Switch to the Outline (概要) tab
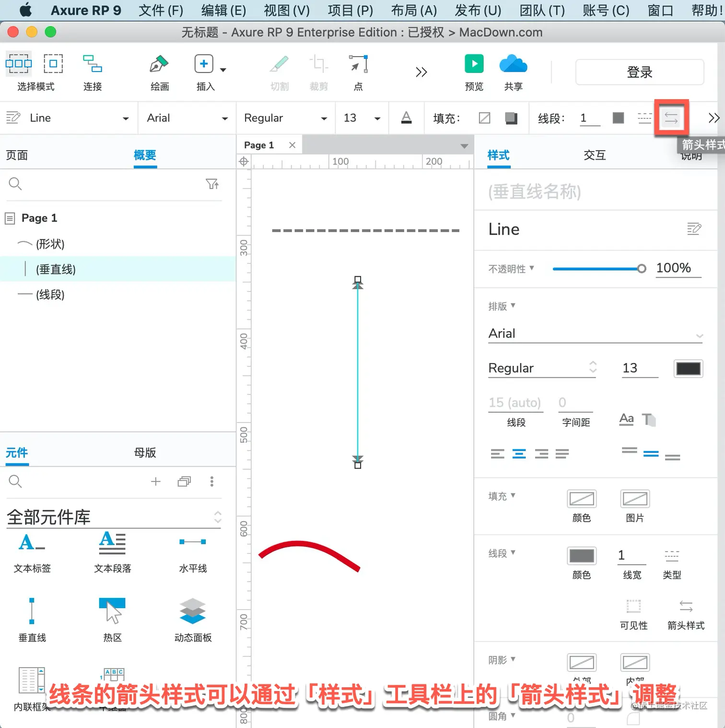This screenshot has height=728, width=725. pyautogui.click(x=145, y=155)
